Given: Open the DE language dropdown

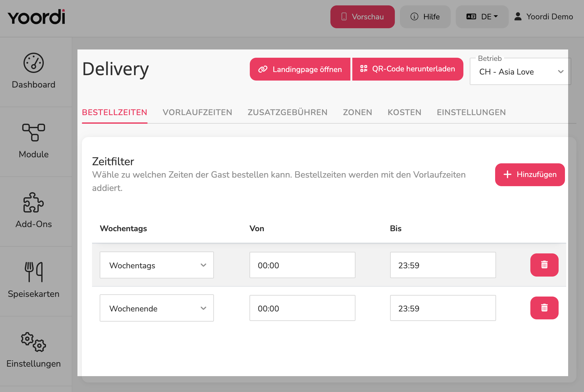Looking at the screenshot, I should coord(482,17).
